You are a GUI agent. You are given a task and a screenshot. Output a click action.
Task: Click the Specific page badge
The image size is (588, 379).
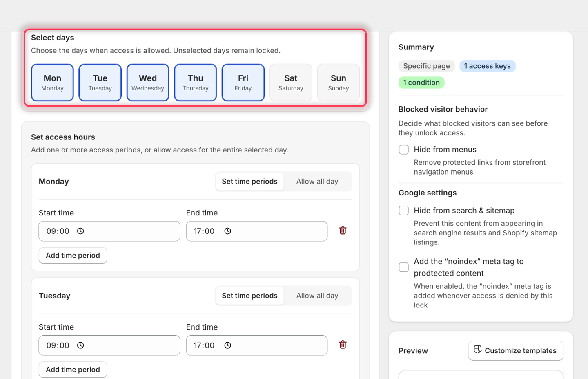coord(427,66)
